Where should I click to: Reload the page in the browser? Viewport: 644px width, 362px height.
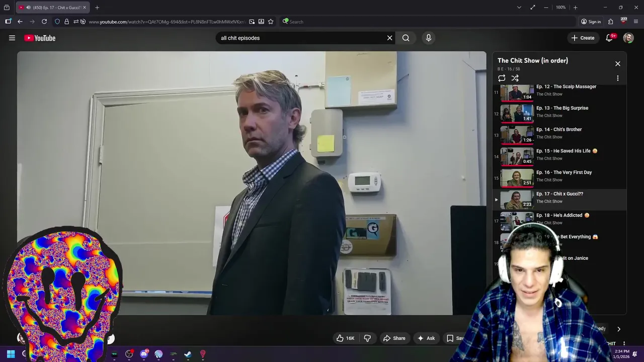(x=44, y=22)
